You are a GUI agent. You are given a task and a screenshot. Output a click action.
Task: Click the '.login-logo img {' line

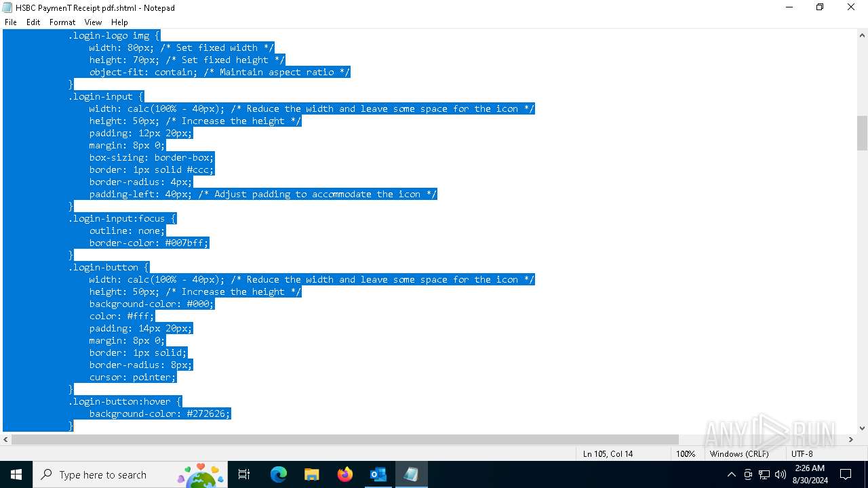coord(114,35)
